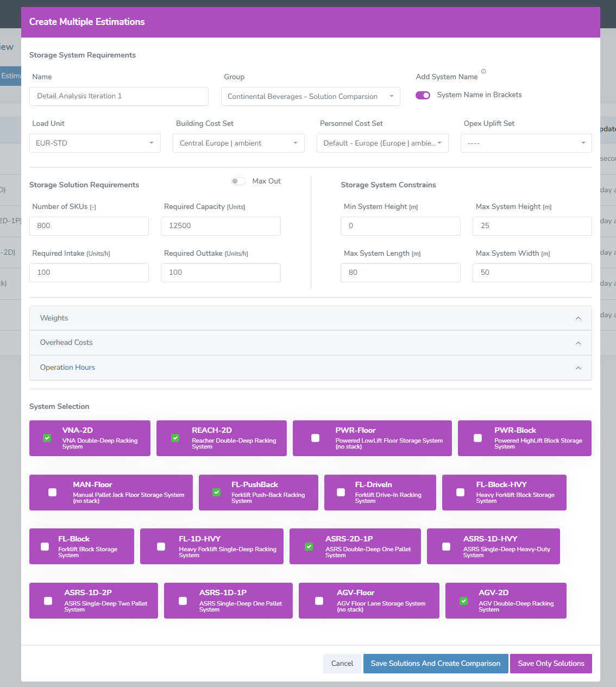
Task: Select the FL-DriveIn racking system
Action: click(341, 492)
